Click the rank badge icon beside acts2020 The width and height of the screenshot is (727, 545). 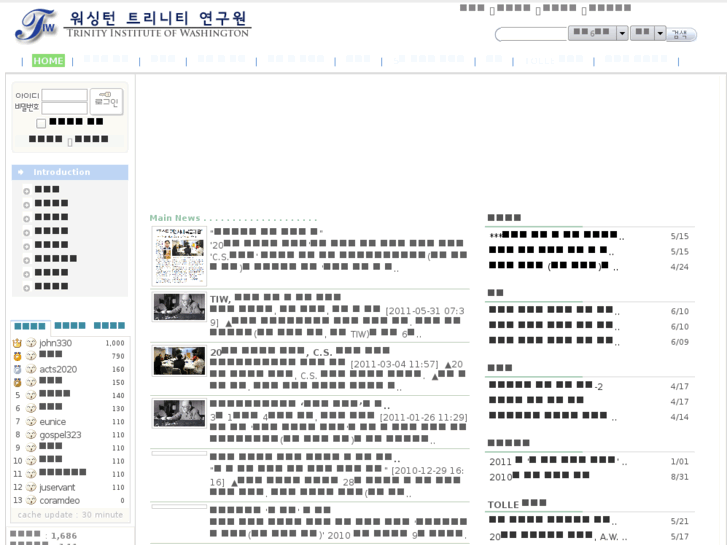pos(17,369)
